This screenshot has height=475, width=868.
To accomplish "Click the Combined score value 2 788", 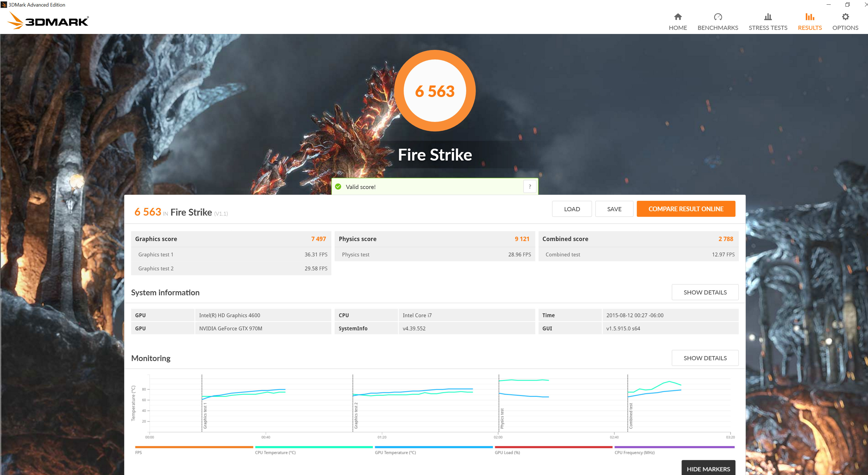I will (x=725, y=239).
